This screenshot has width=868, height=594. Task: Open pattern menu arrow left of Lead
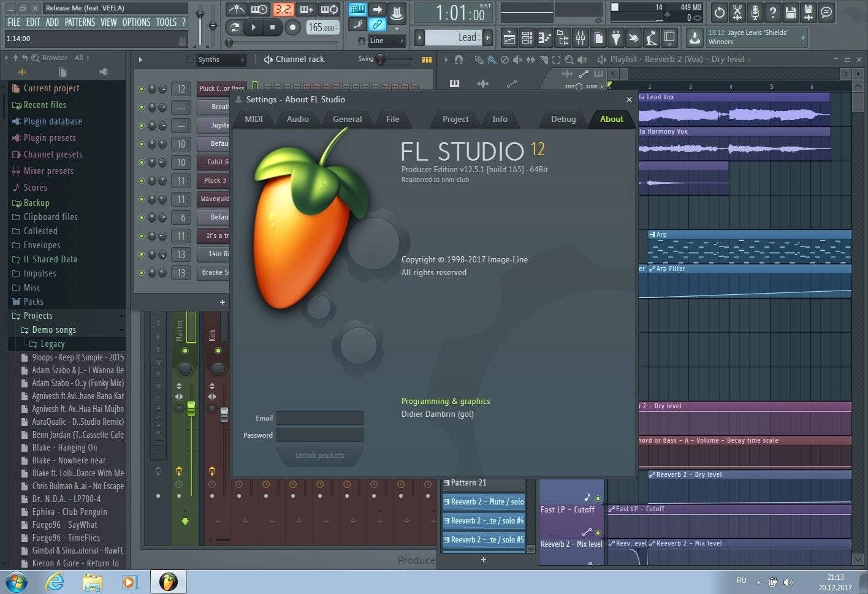(x=420, y=38)
